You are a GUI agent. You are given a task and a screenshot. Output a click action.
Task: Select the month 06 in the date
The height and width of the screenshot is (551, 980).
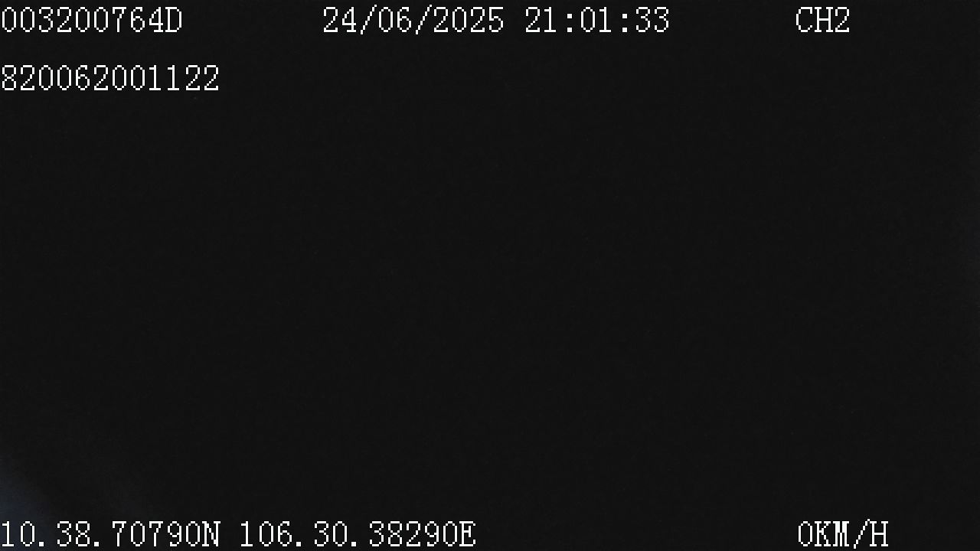[395, 20]
